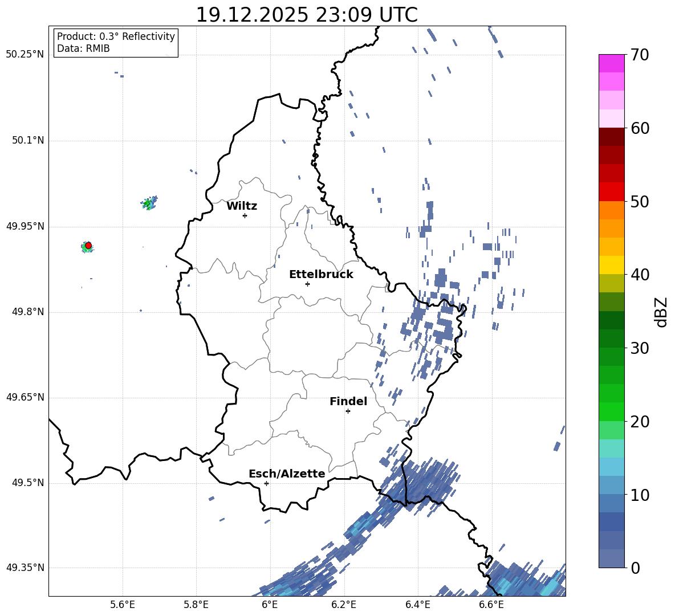Click the Ettelbruck station cross marker
This screenshot has height=616, width=675.
(x=307, y=284)
